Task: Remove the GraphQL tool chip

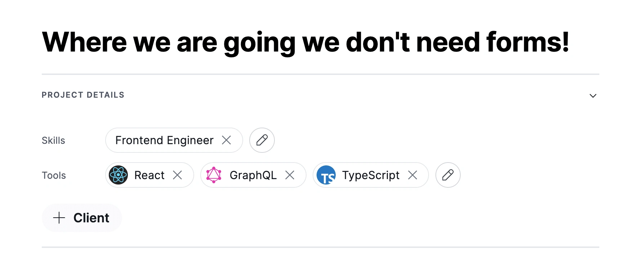Action: pyautogui.click(x=290, y=175)
